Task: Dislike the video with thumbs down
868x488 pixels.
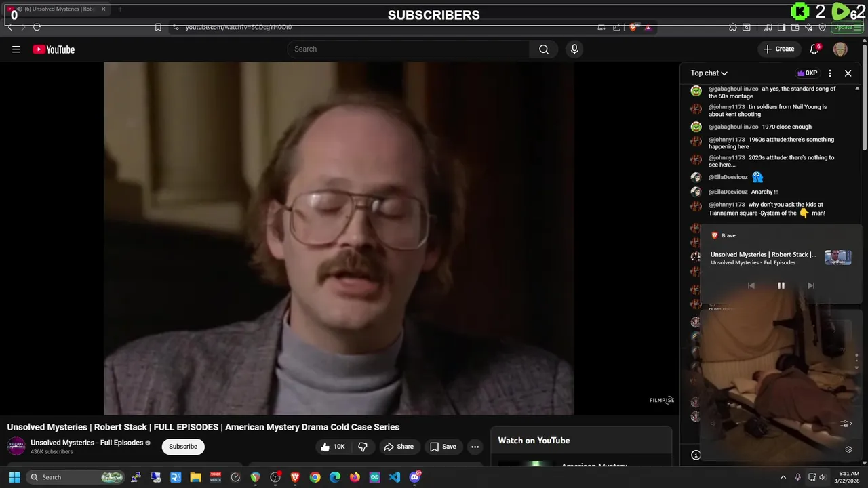Action: pyautogui.click(x=363, y=447)
